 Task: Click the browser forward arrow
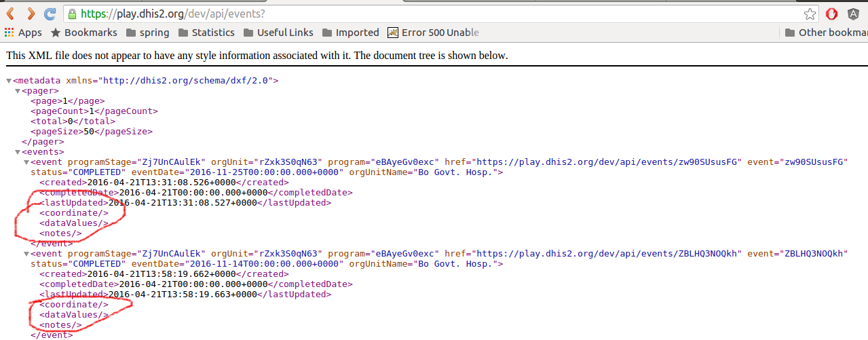click(x=31, y=14)
